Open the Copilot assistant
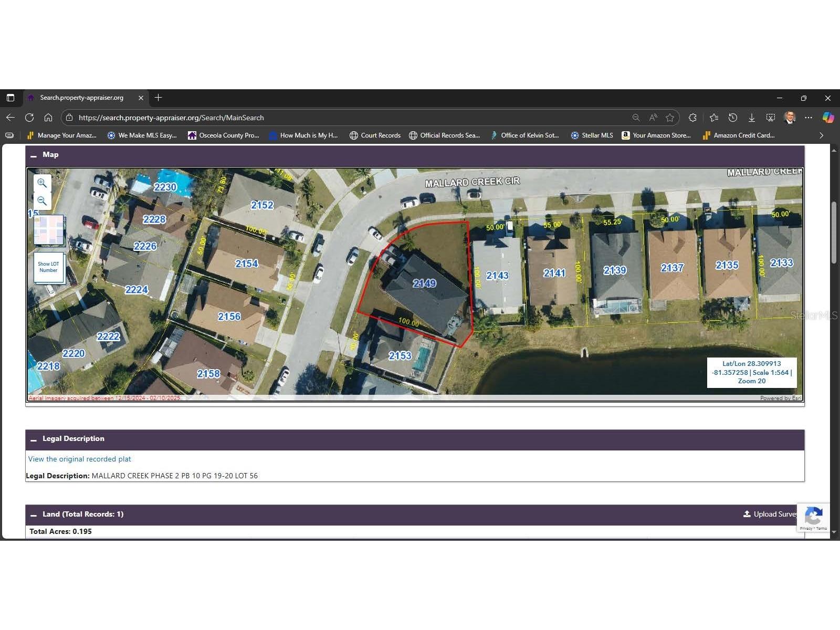The image size is (840, 630). tap(828, 118)
